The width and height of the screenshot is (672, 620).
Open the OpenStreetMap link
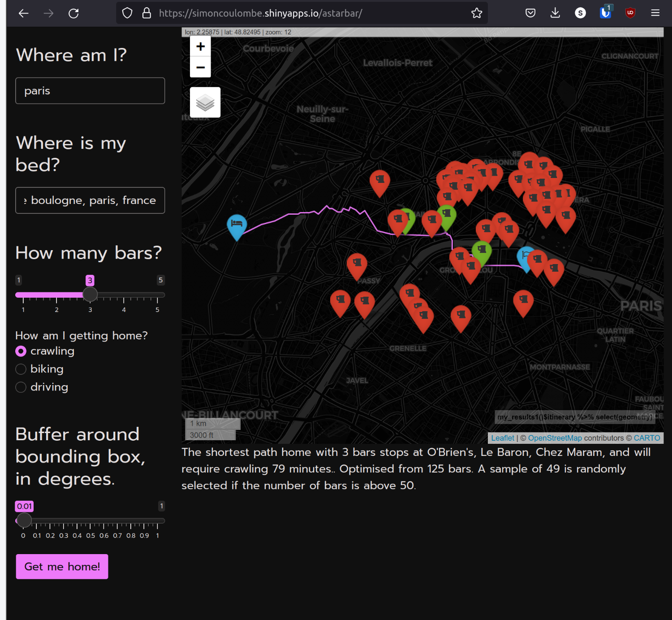555,438
